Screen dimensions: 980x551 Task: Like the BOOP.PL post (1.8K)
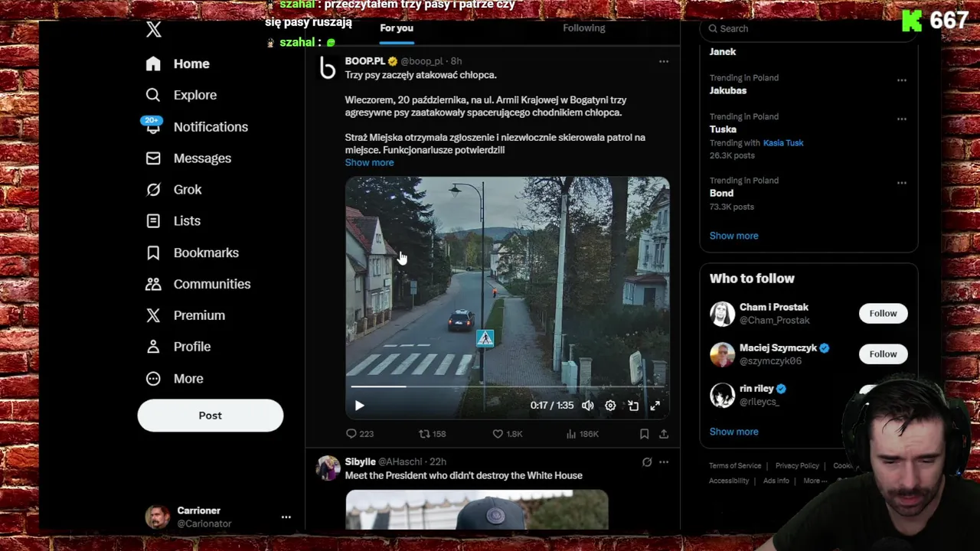[x=507, y=434]
